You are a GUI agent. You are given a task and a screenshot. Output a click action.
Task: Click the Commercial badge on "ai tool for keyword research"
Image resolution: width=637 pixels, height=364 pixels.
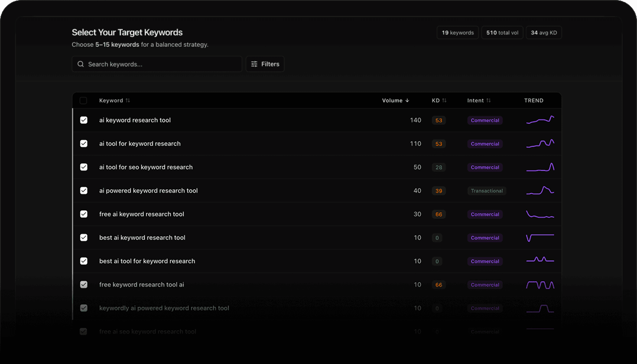tap(485, 143)
